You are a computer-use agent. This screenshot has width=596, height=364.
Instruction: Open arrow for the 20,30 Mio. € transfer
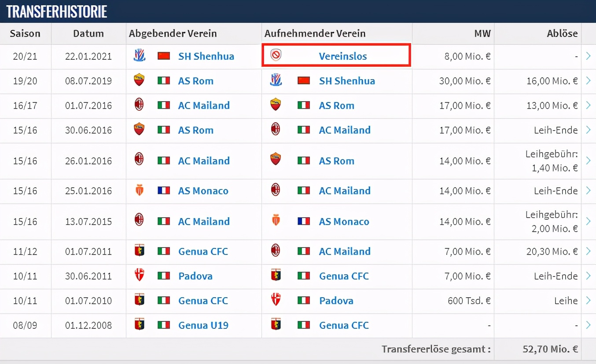point(588,251)
